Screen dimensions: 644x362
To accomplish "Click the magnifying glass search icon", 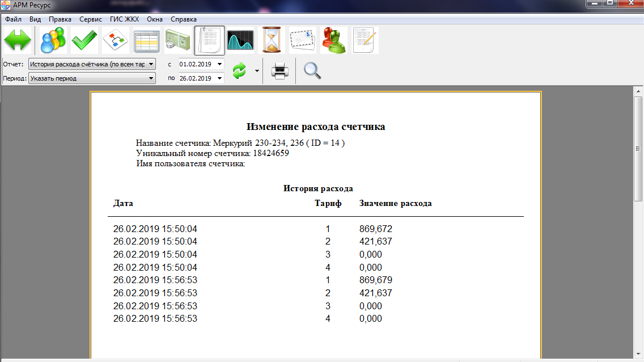I will [312, 71].
